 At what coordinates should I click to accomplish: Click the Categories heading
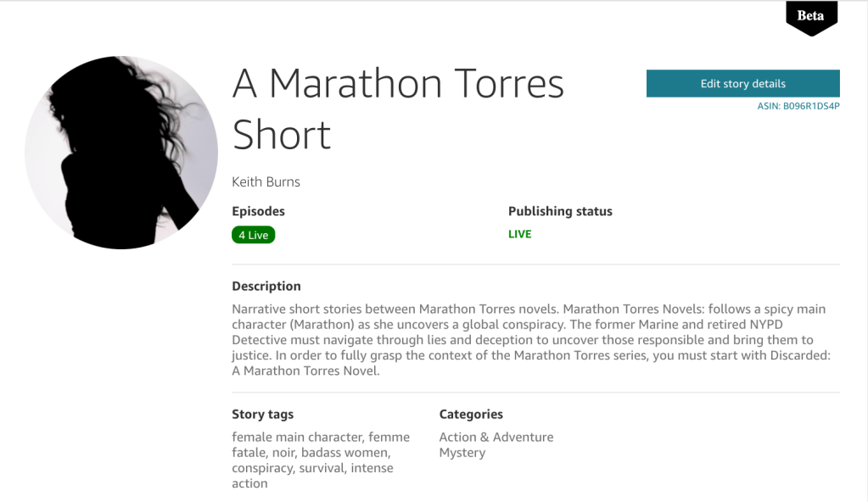click(471, 415)
